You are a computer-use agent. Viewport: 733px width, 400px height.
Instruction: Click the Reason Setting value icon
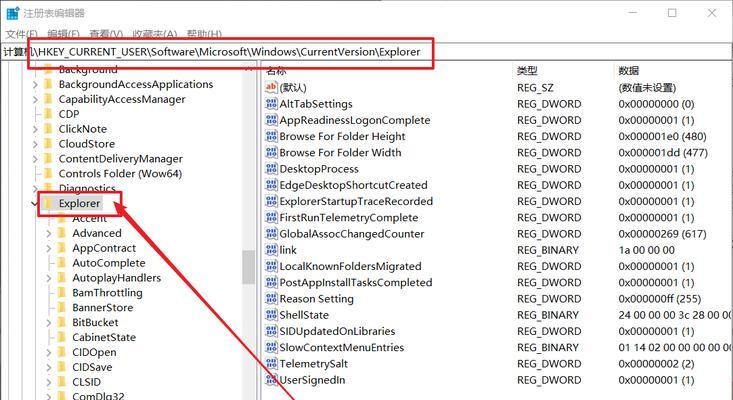[x=271, y=299]
